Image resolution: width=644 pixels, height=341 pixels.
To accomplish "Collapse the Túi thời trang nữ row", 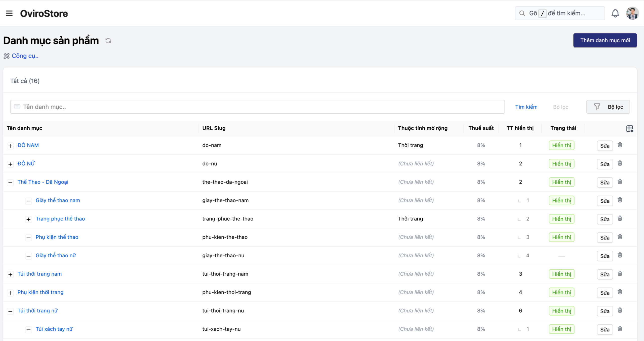I will (10, 311).
